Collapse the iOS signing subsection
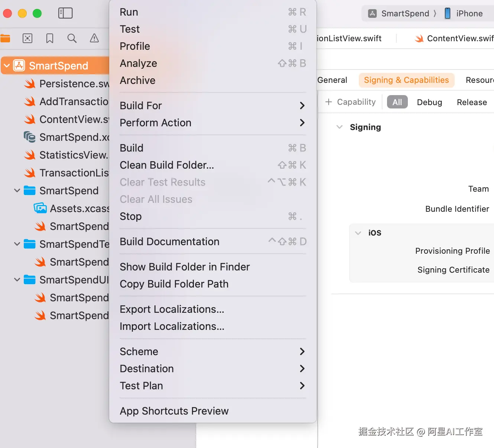494x448 pixels. pos(358,233)
